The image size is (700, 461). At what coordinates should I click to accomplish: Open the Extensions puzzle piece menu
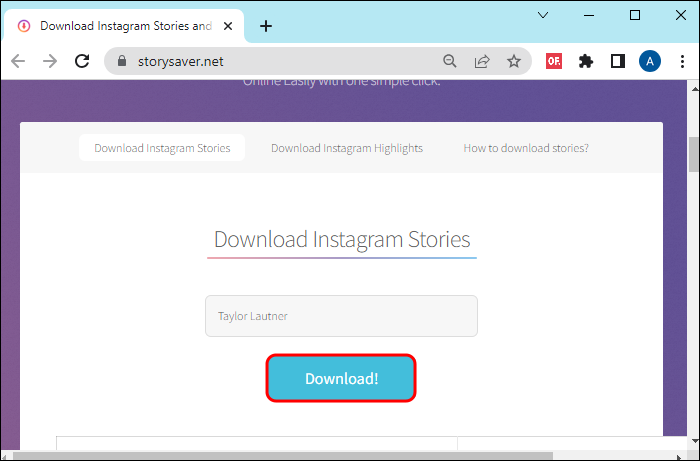point(586,61)
